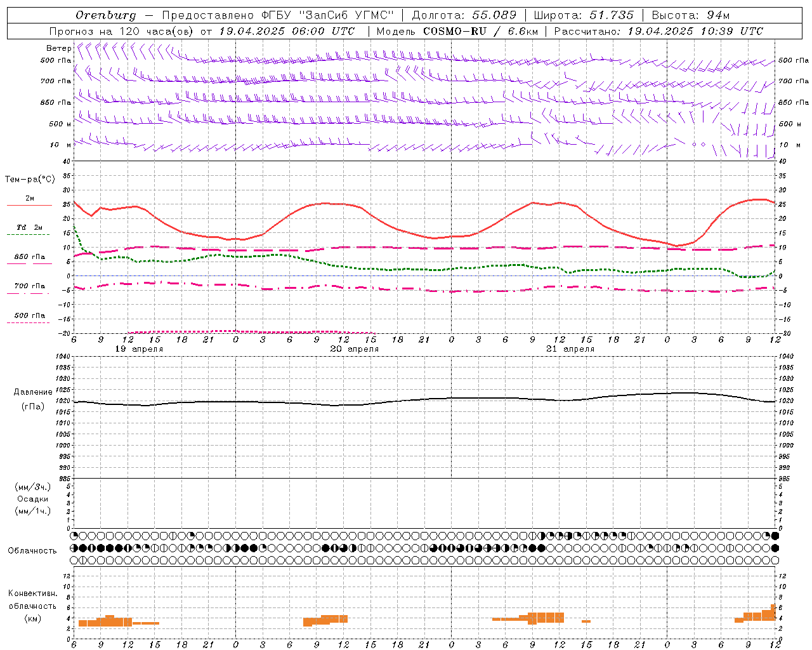Select the "10 м" wind level label on the left
This screenshot has height=650, width=812.
point(61,145)
